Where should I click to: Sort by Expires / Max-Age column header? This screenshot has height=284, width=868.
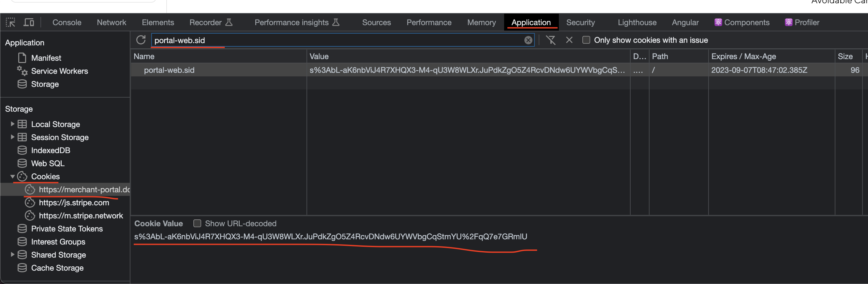(743, 56)
